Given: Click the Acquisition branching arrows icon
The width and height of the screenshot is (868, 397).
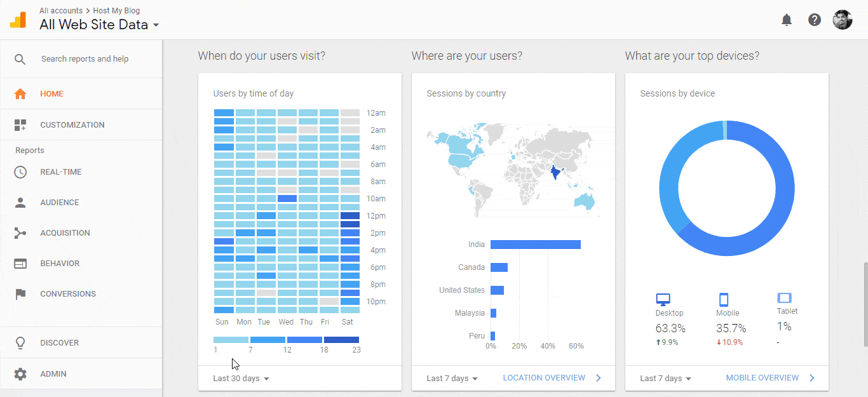Looking at the screenshot, I should 20,233.
